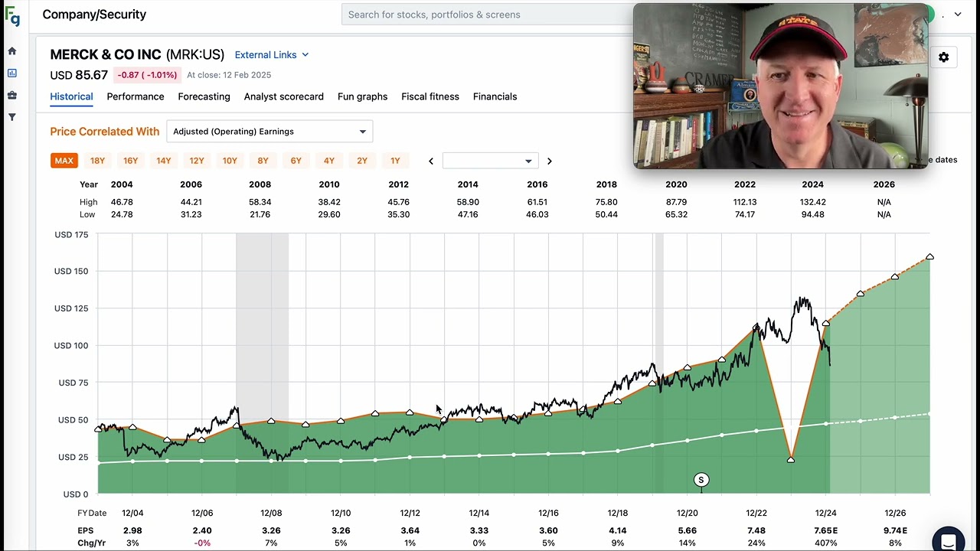Open the account menu chevron

957,15
